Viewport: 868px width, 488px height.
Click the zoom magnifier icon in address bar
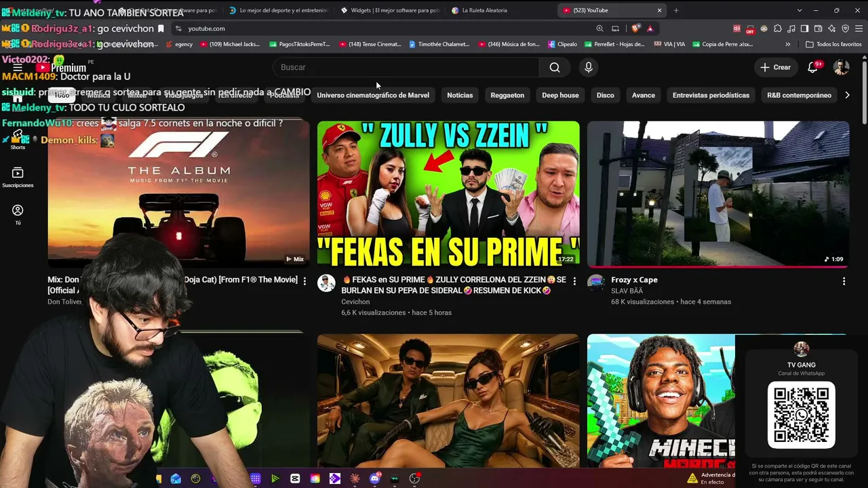point(599,28)
